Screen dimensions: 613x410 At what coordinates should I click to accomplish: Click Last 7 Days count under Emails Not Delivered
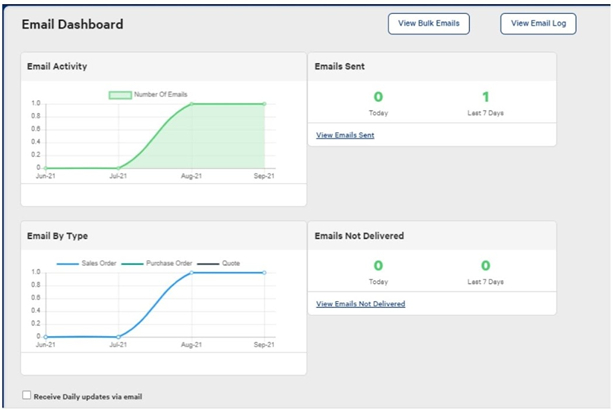point(485,266)
